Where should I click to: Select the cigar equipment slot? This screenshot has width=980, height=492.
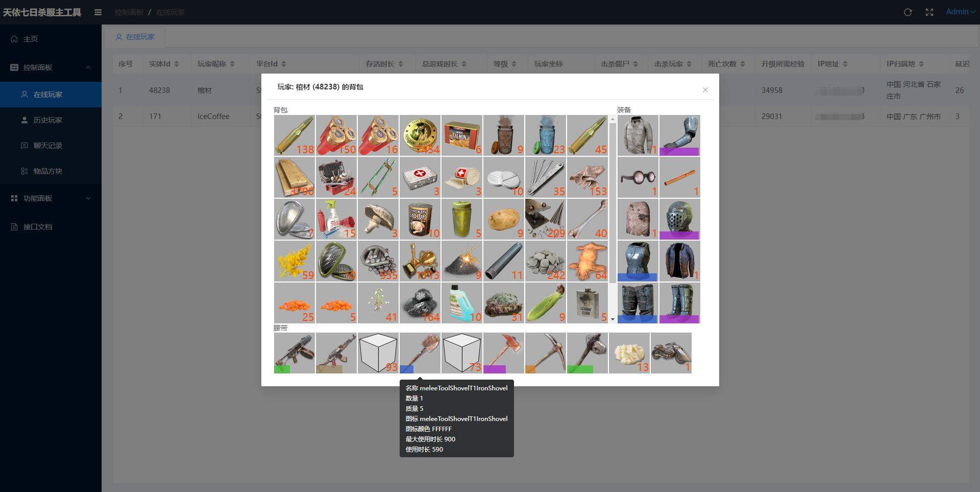click(x=679, y=177)
